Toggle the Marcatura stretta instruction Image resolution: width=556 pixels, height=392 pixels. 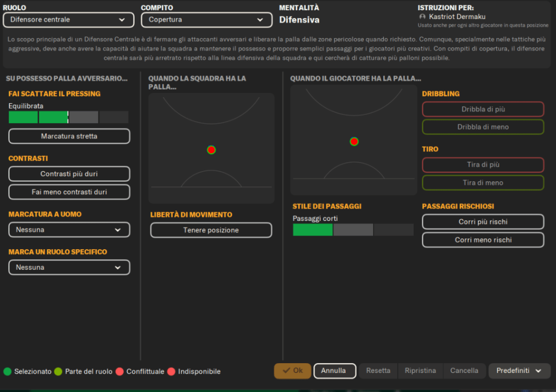coord(69,136)
